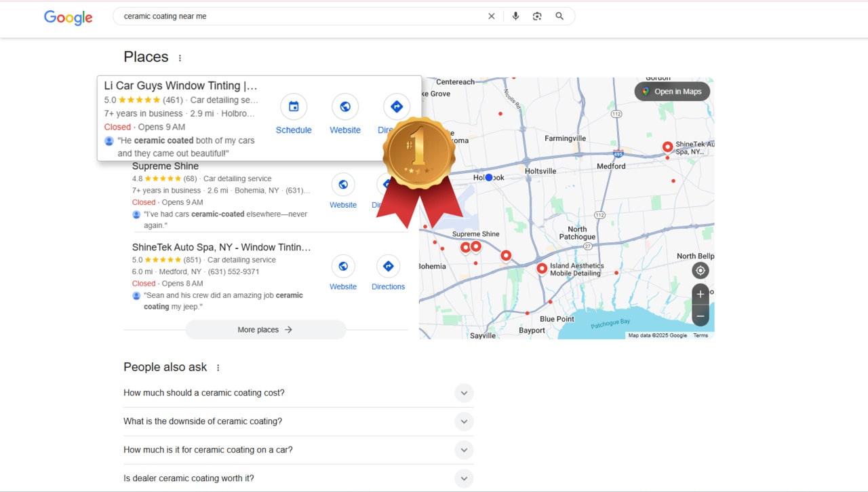Click "Closed · Opens 8 AM" text
The width and height of the screenshot is (868, 492).
[167, 284]
